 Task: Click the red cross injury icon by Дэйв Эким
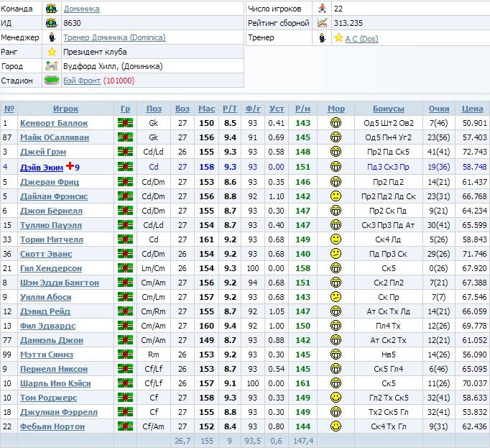pos(70,166)
